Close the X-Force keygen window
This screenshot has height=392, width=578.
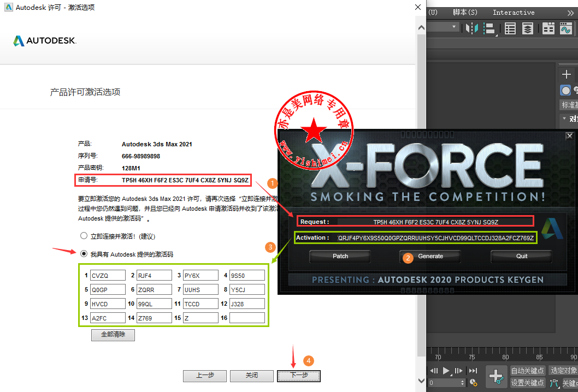click(x=569, y=136)
